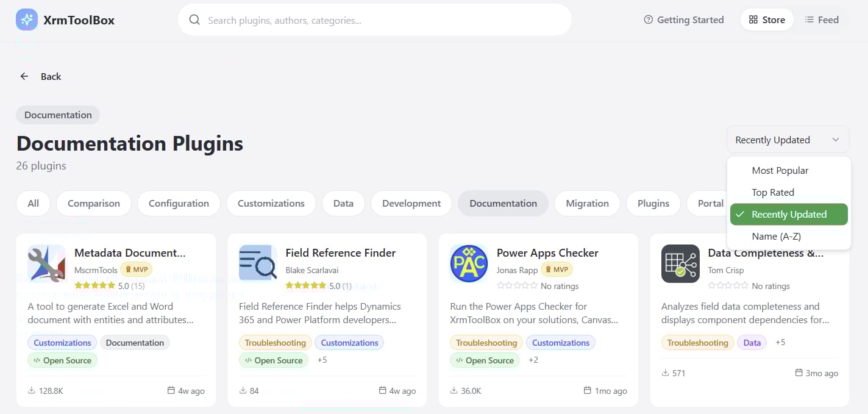
Task: Click +5 more tags on Field Reference Finder
Action: click(x=322, y=360)
